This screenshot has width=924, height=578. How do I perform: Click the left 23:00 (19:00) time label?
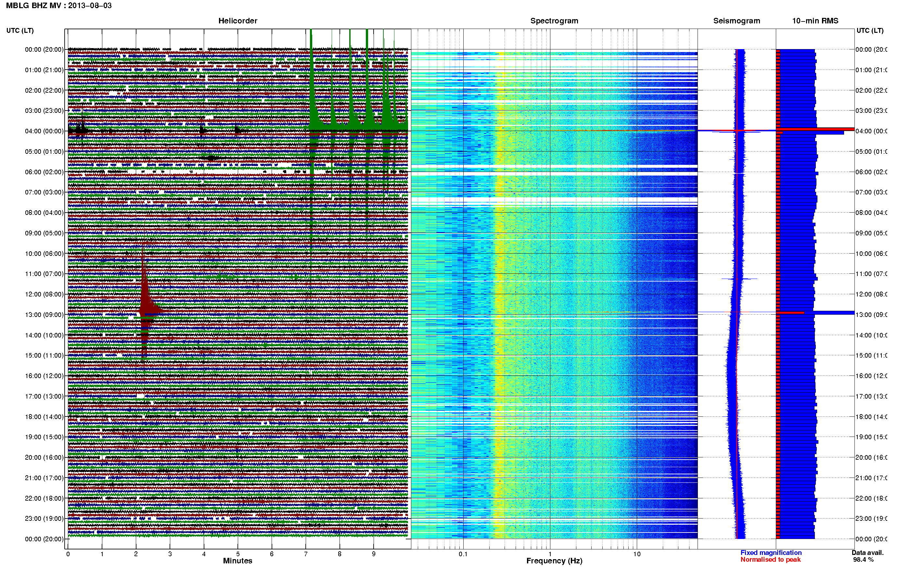[x=44, y=519]
